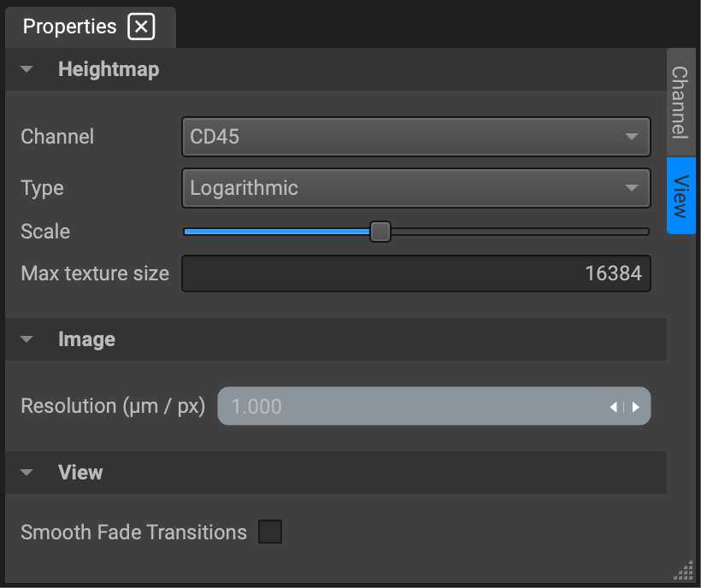Switch to the Channel side tab
This screenshot has width=701, height=588.
(680, 103)
